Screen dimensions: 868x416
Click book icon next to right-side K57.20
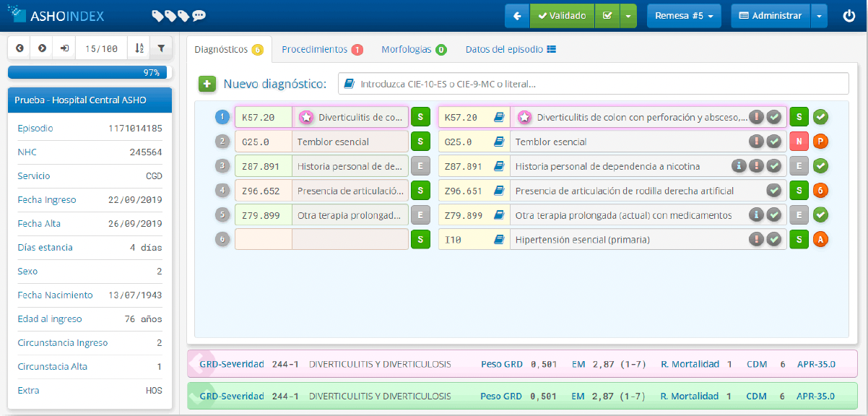click(498, 117)
